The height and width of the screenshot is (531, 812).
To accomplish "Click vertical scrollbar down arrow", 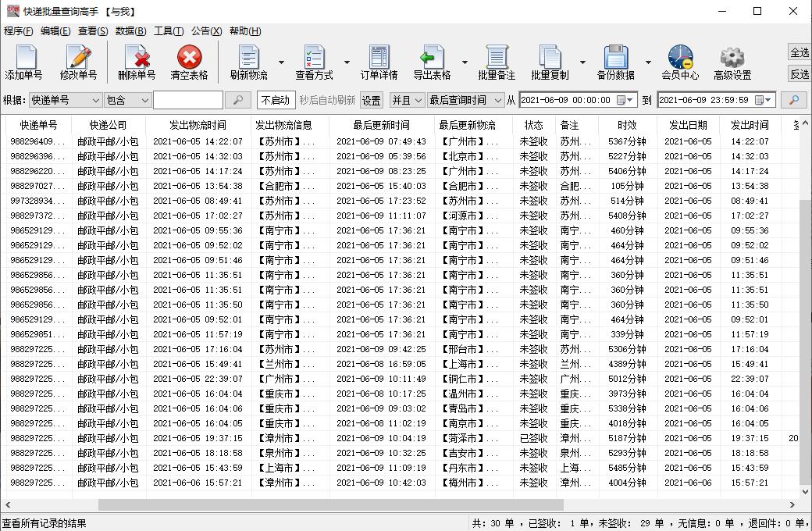I will [805, 492].
